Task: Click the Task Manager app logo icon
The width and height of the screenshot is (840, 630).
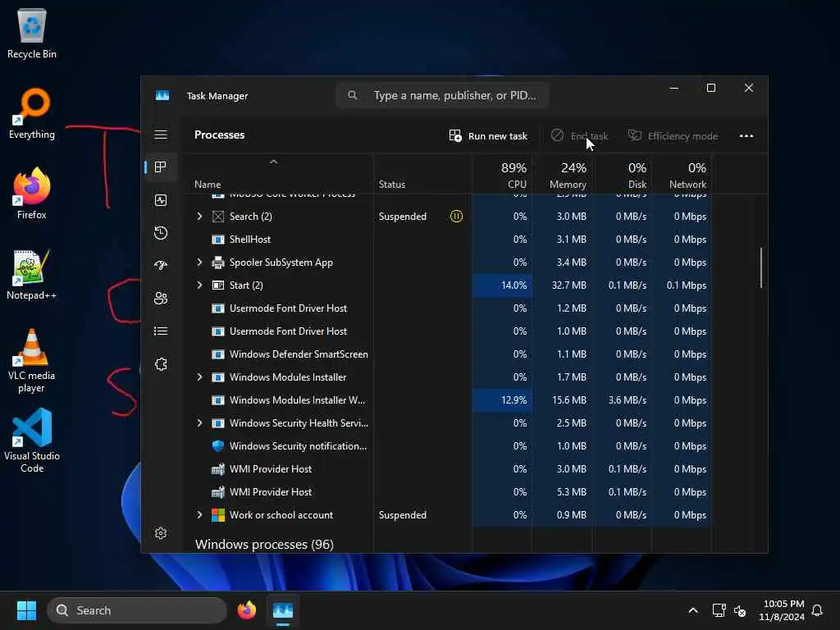Action: pyautogui.click(x=162, y=95)
